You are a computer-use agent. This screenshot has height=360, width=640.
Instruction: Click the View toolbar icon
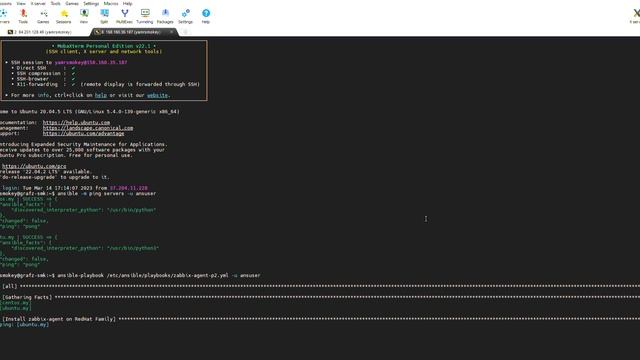coord(84,16)
